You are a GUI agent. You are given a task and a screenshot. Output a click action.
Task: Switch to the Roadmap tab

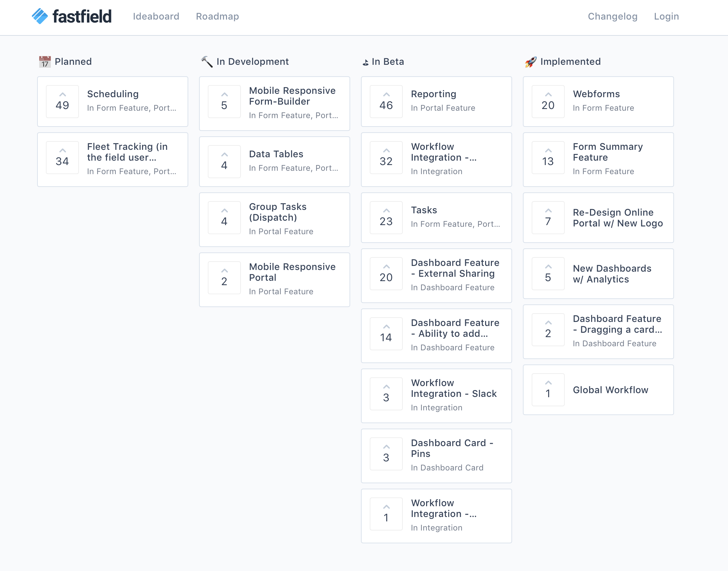point(217,16)
